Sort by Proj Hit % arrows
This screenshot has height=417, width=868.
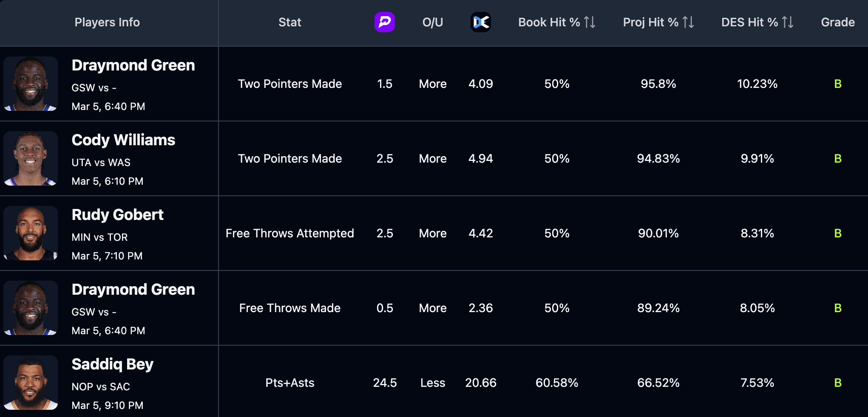(x=688, y=22)
